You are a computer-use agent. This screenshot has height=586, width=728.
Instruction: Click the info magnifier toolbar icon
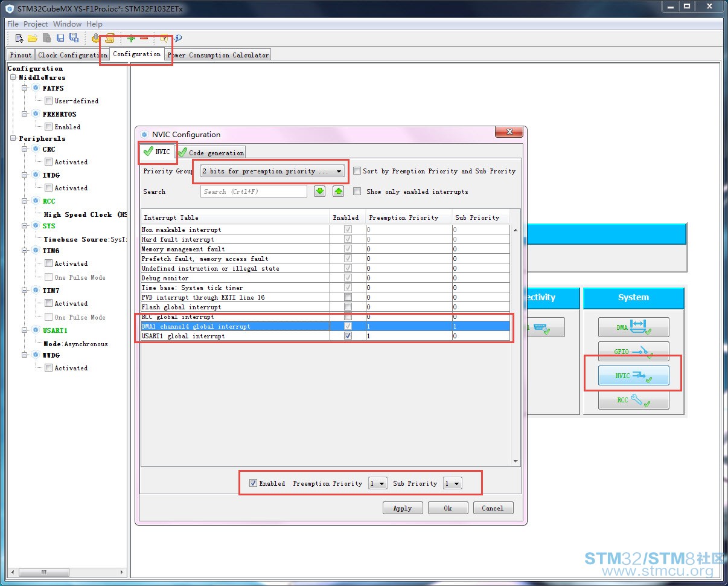click(178, 39)
